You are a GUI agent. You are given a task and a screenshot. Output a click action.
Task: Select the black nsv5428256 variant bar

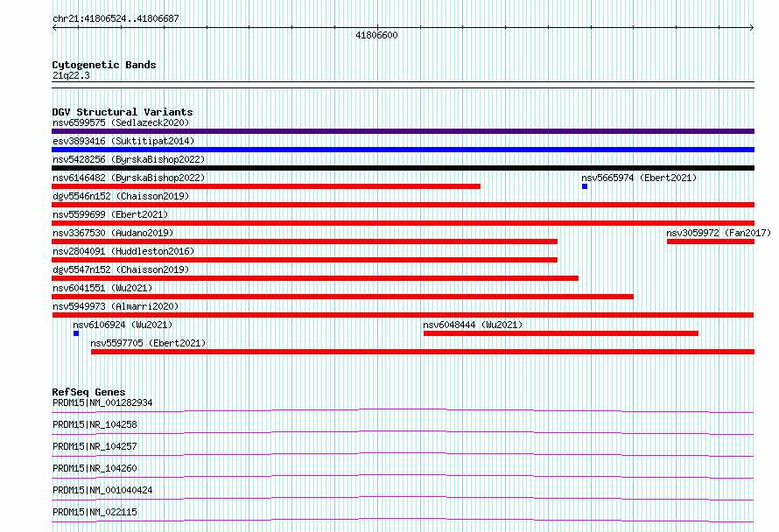pos(403,168)
